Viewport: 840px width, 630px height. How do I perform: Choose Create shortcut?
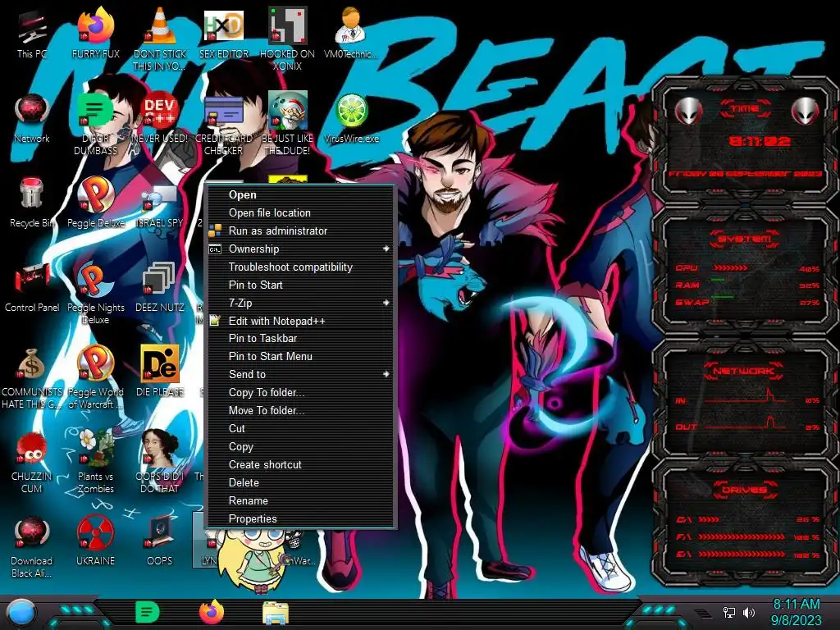coord(300,465)
